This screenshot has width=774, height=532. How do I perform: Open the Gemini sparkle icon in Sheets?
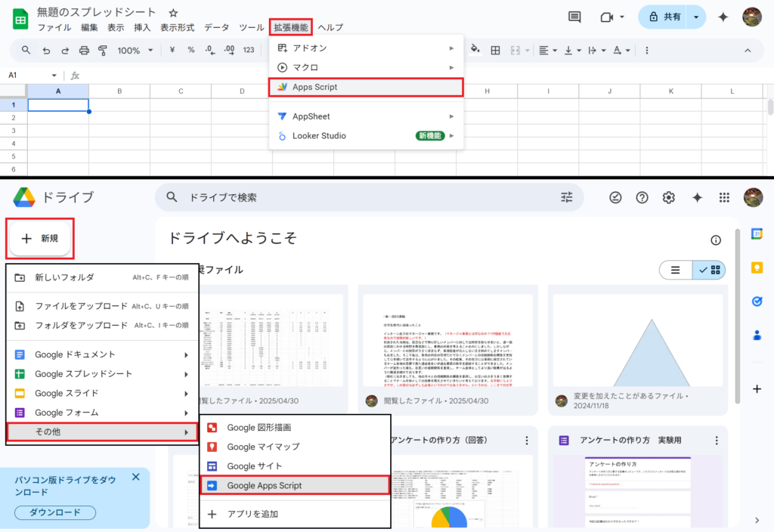click(x=723, y=17)
